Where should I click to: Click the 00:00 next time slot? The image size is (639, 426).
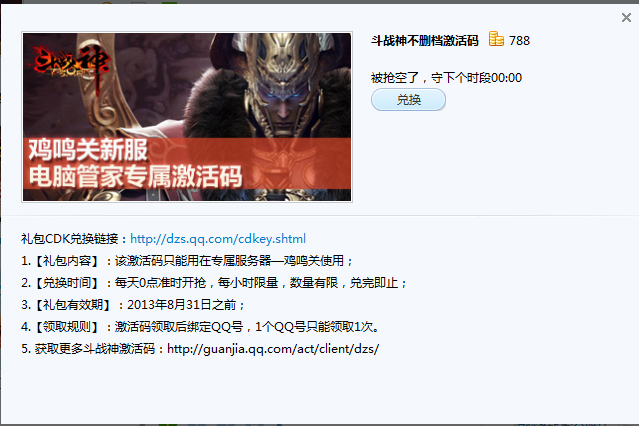(x=506, y=77)
